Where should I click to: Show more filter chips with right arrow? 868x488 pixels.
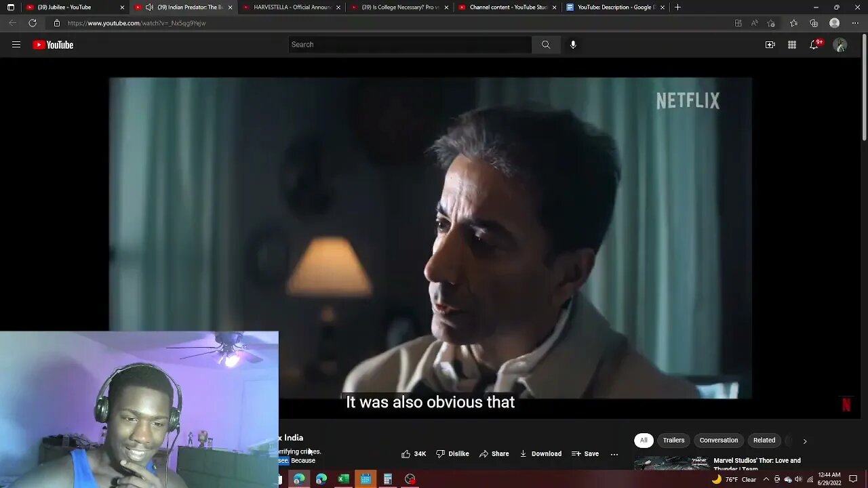(x=805, y=441)
